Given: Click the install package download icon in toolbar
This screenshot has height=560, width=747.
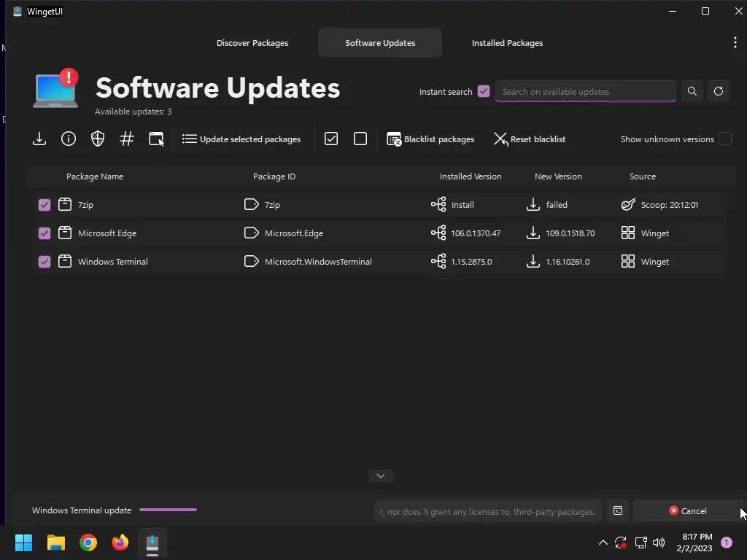Looking at the screenshot, I should 39,139.
